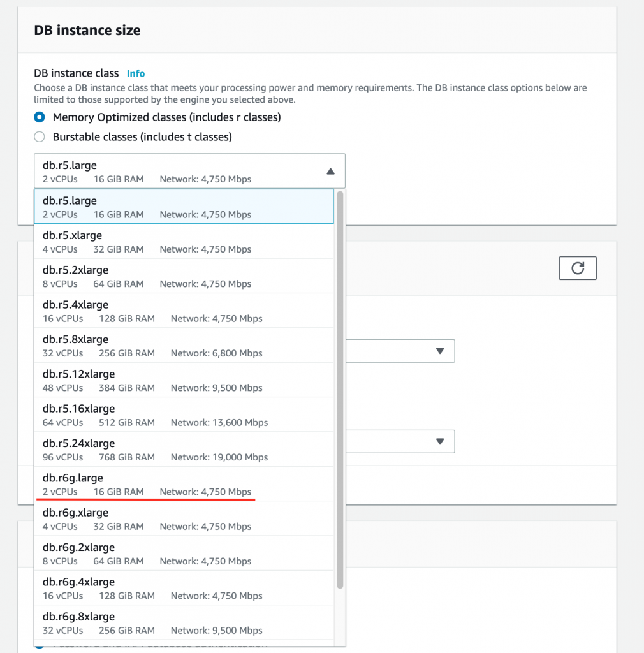Viewport: 644px width, 653px height.
Task: Select db.r5.16xlarge instance class
Action: pyautogui.click(x=185, y=415)
